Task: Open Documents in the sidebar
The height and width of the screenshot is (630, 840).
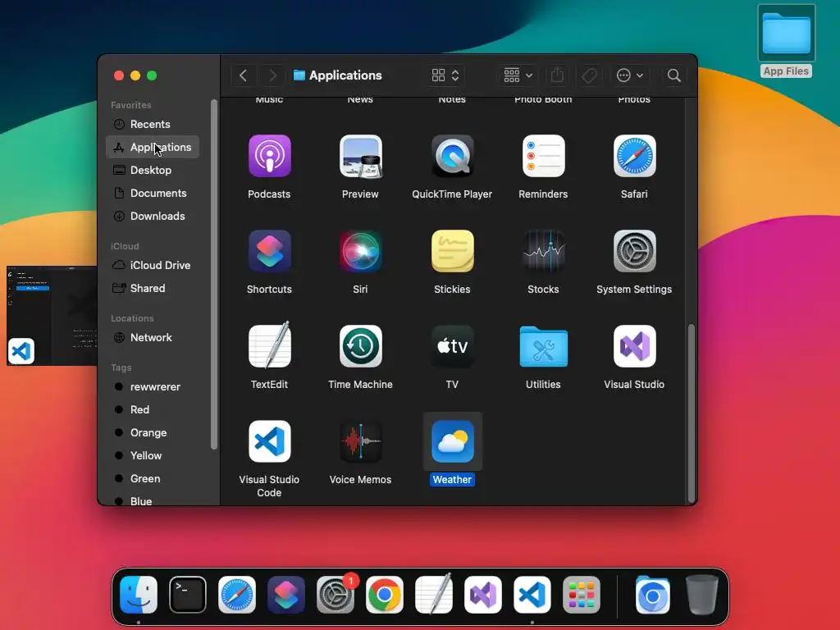Action: click(x=153, y=194)
